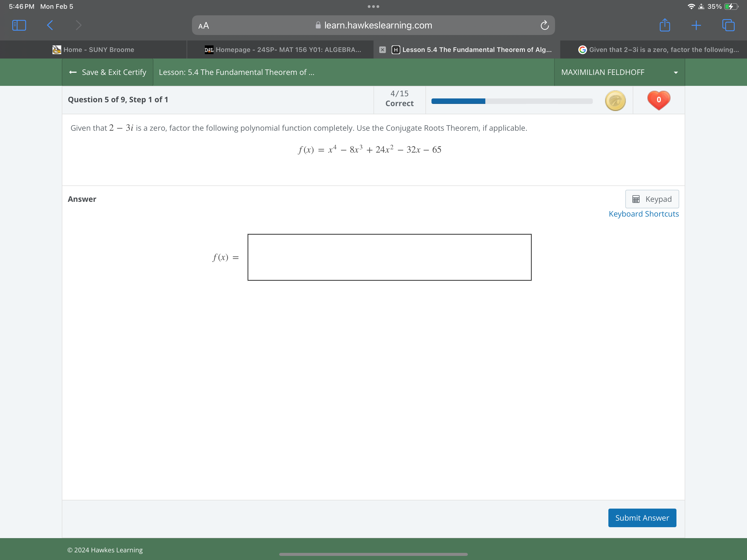Open the share sheet icon
The height and width of the screenshot is (560, 747).
point(665,25)
